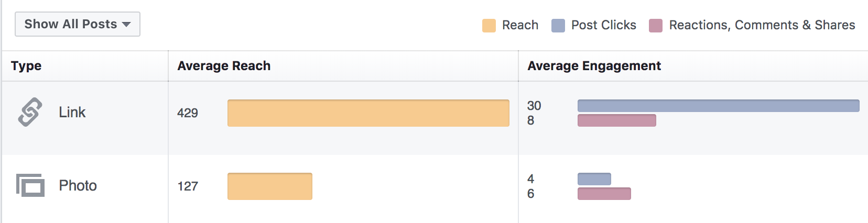Toggle the Post Clicks legend swatch
Viewport: 868px width, 223px height.
coord(558,26)
